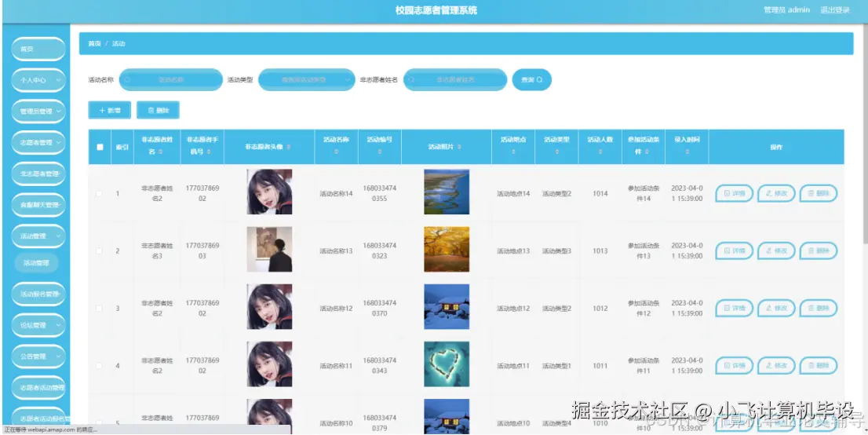Check the checkbox for row 4
This screenshot has width=868, height=435.
coord(100,366)
